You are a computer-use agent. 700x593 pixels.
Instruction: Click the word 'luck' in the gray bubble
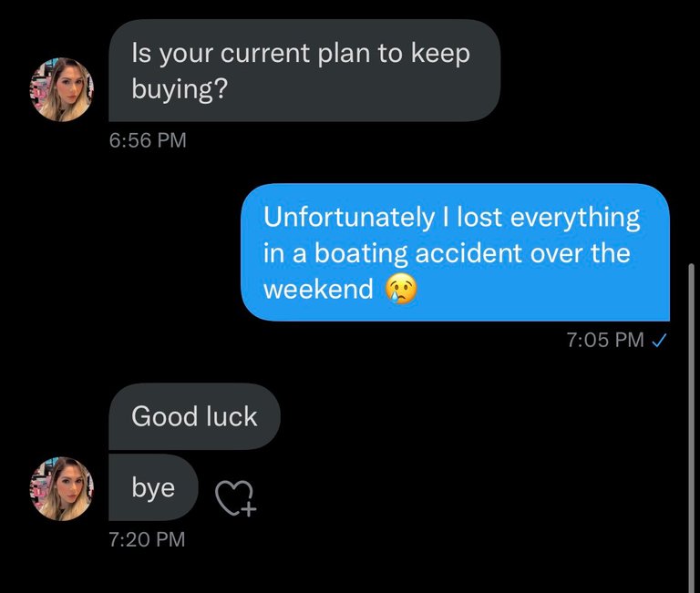232,416
